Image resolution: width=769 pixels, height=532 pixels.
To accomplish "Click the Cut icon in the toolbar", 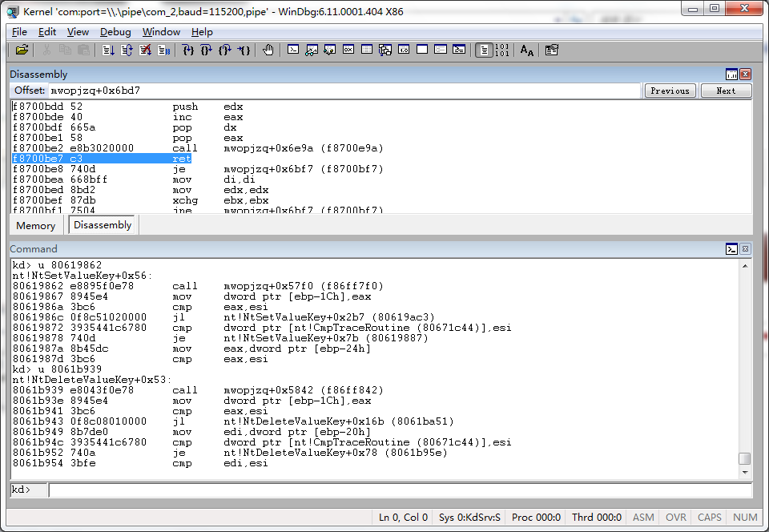I will point(46,50).
